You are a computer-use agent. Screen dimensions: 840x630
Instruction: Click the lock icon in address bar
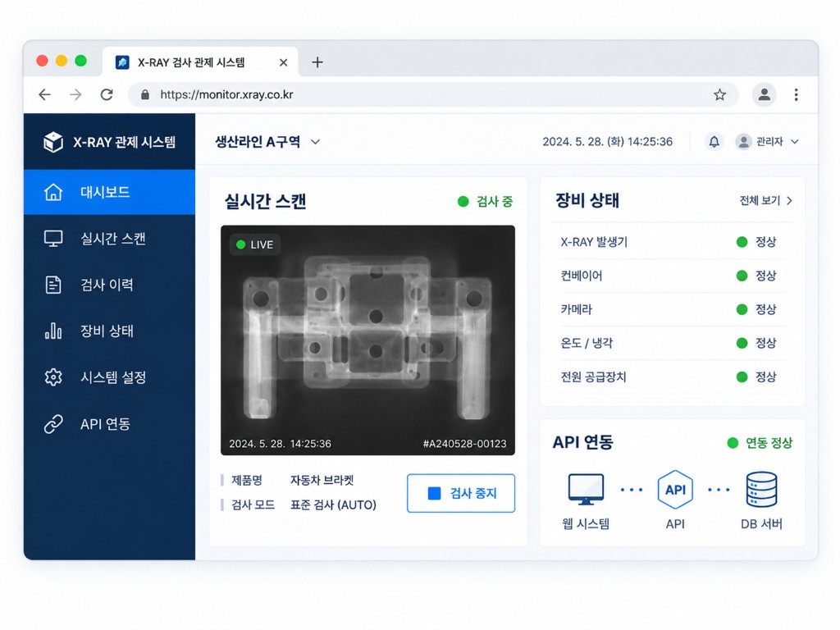point(144,95)
